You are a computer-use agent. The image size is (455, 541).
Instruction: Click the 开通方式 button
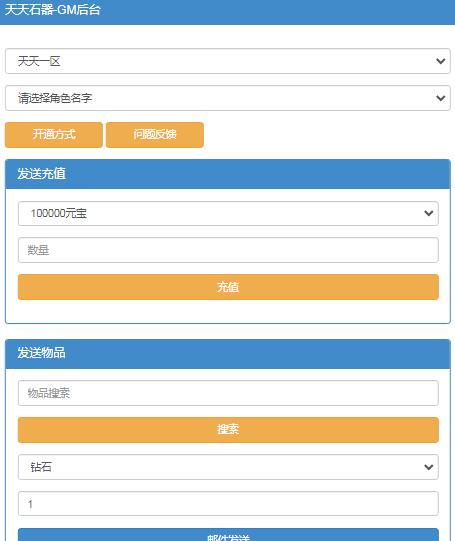click(x=54, y=135)
